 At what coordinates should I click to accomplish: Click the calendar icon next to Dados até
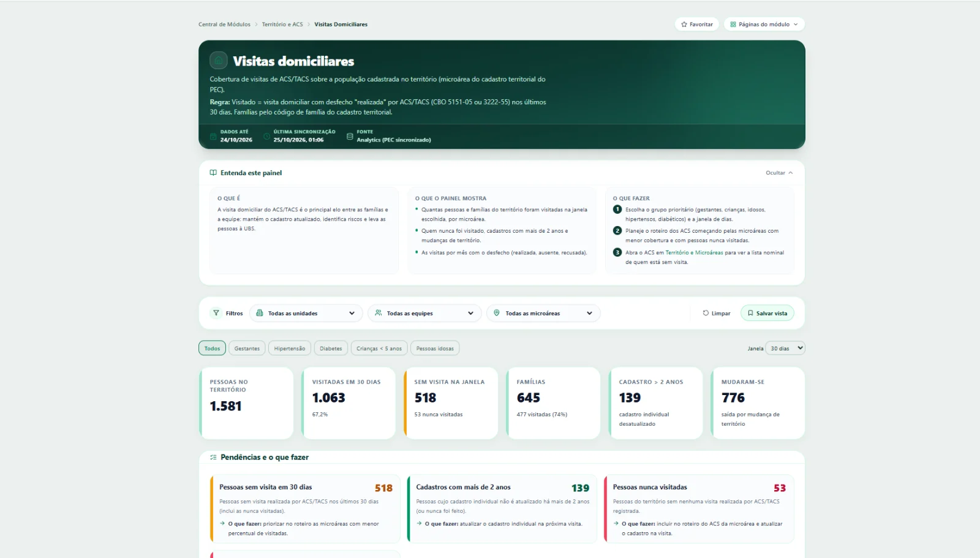[213, 136]
